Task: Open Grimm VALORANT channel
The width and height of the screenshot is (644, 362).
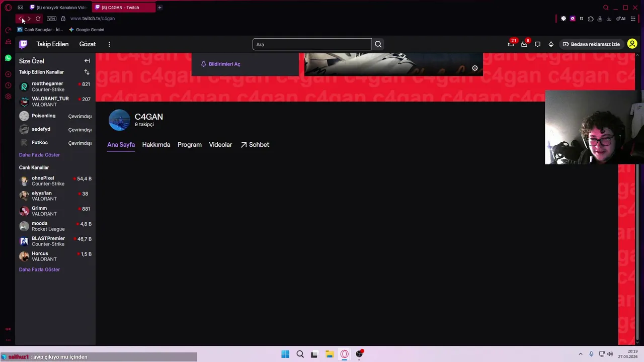Action: click(55, 211)
